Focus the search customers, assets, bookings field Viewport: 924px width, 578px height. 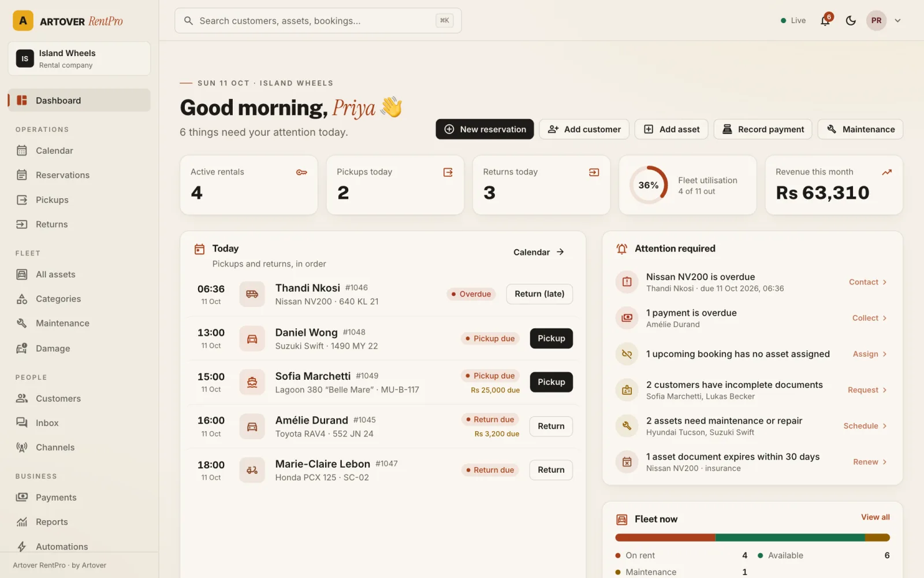point(318,21)
